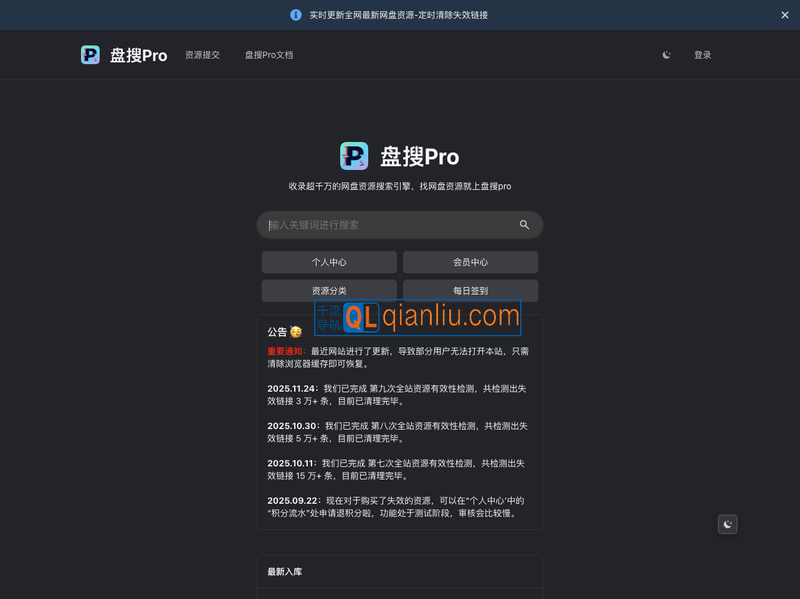Click the search magnifier icon
Image resolution: width=800 pixels, height=599 pixels.
524,224
